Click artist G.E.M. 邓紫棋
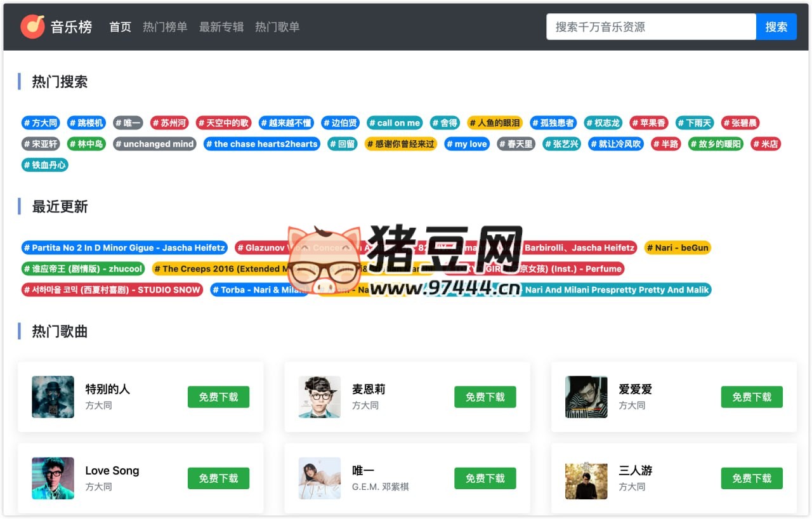This screenshot has width=812, height=519. pyautogui.click(x=381, y=487)
